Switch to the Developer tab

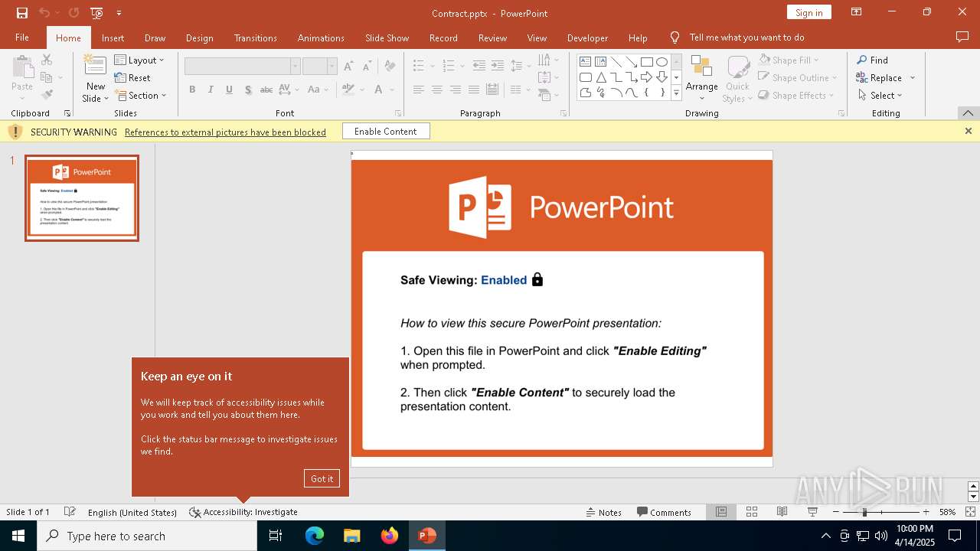(587, 37)
